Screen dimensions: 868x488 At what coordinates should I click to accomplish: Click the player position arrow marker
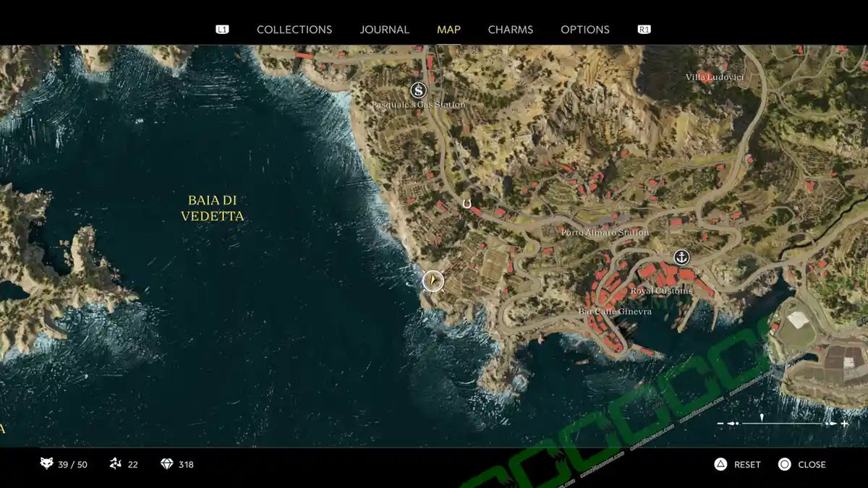pos(433,280)
